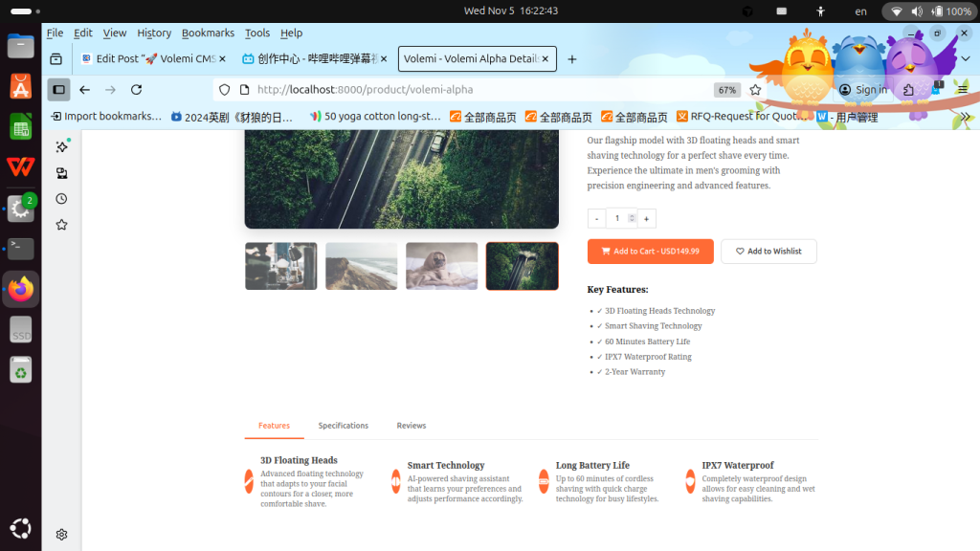The width and height of the screenshot is (980, 551).
Task: Expand the bookmarks toolbar overflow chevron
Action: (x=965, y=117)
